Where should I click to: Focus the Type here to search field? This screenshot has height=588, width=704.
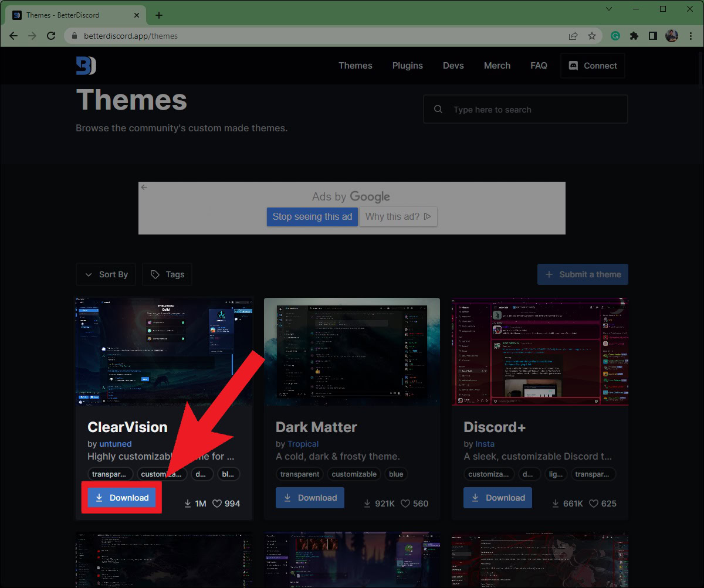(526, 109)
